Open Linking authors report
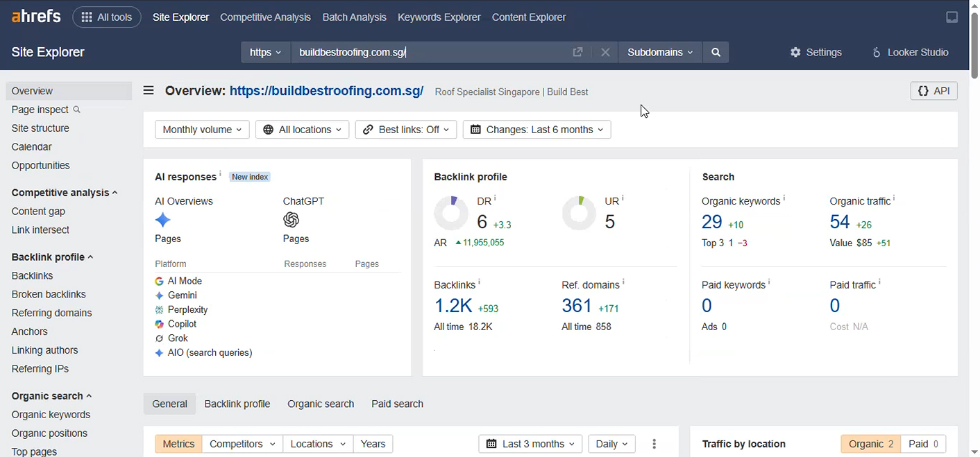 pos(44,351)
